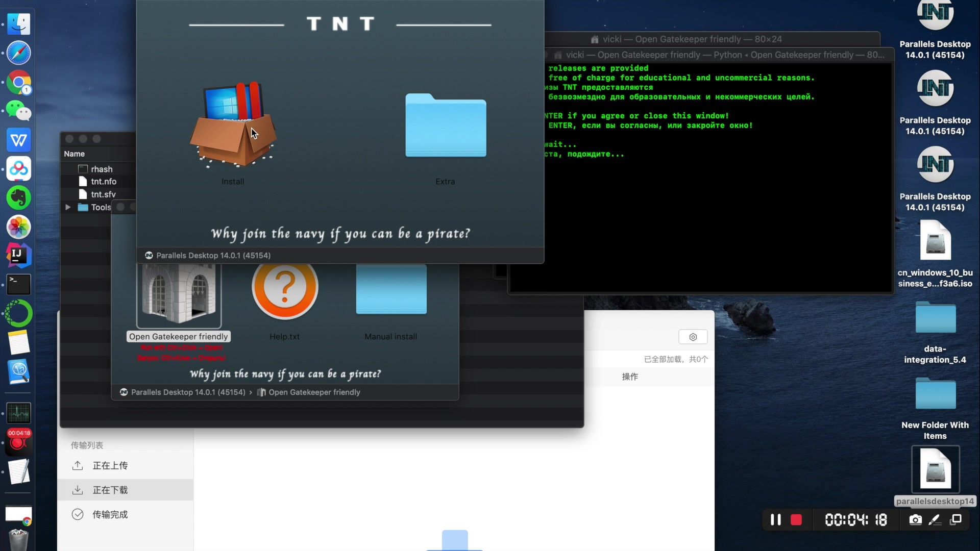Open the screen recorder Dock icon showing 00:04:18
The height and width of the screenshot is (551, 980).
tap(19, 442)
